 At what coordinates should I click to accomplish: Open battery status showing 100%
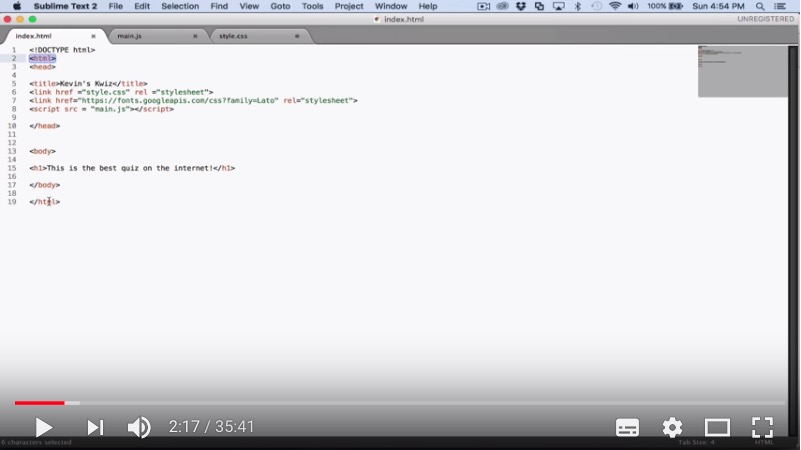665,6
